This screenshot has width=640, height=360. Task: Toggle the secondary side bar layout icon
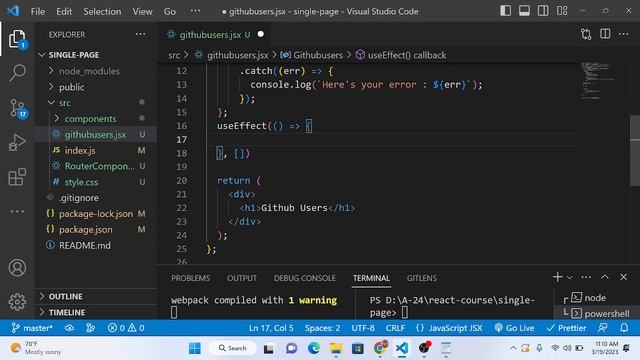[x=543, y=11]
